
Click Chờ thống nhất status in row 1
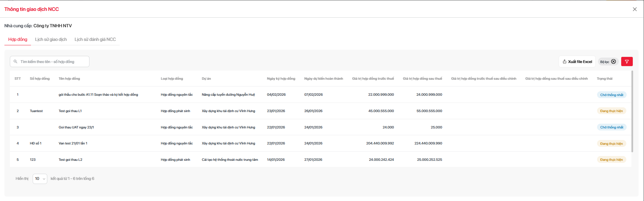click(x=611, y=95)
